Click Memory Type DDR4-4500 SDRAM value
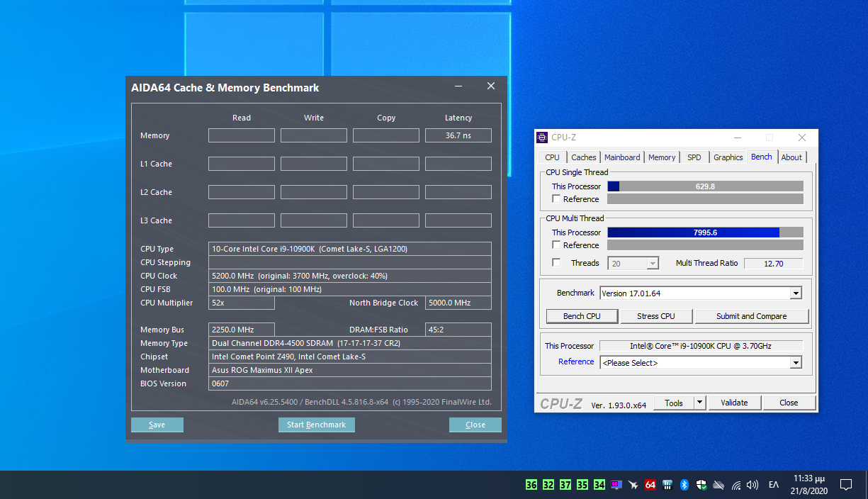Viewport: 868px width, 499px height. pos(350,343)
